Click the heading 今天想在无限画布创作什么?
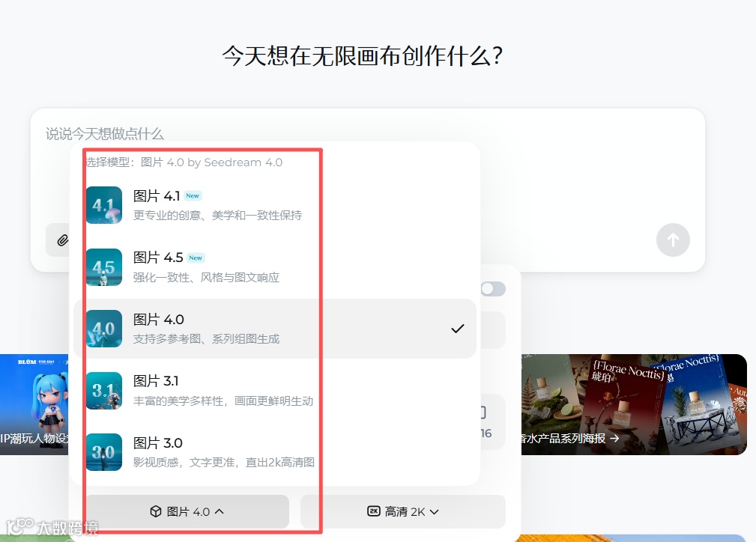Screen dimensions: 756x542 click(363, 56)
